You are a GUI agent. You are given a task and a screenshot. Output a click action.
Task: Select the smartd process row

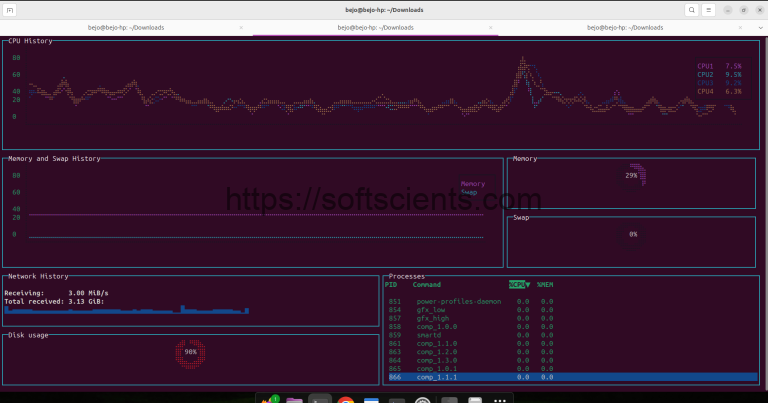(572, 335)
